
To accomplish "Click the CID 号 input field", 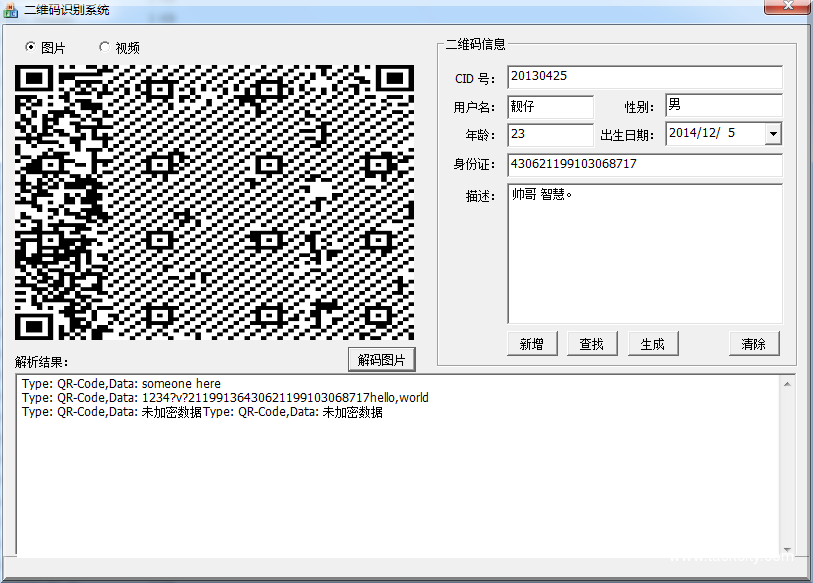I will [x=644, y=77].
